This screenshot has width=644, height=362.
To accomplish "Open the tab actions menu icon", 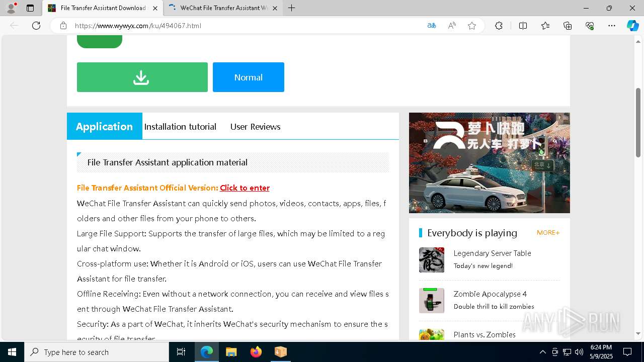I will click(30, 8).
